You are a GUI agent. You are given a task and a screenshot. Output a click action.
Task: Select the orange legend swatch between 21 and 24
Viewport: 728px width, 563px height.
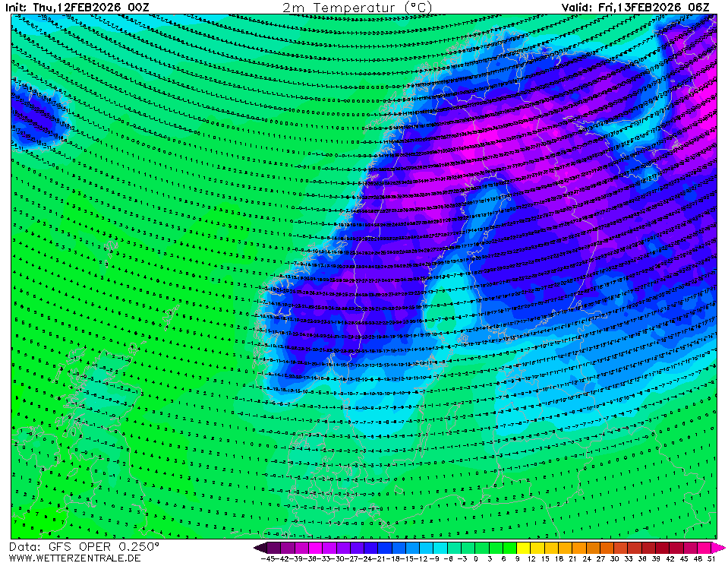578,548
